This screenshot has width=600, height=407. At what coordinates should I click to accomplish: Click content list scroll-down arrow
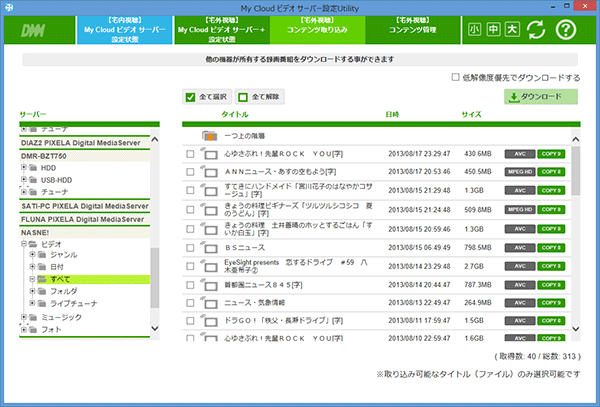coord(576,329)
